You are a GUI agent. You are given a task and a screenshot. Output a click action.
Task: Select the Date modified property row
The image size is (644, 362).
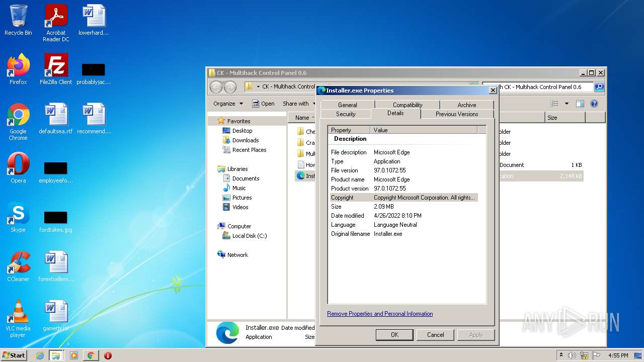[404, 216]
